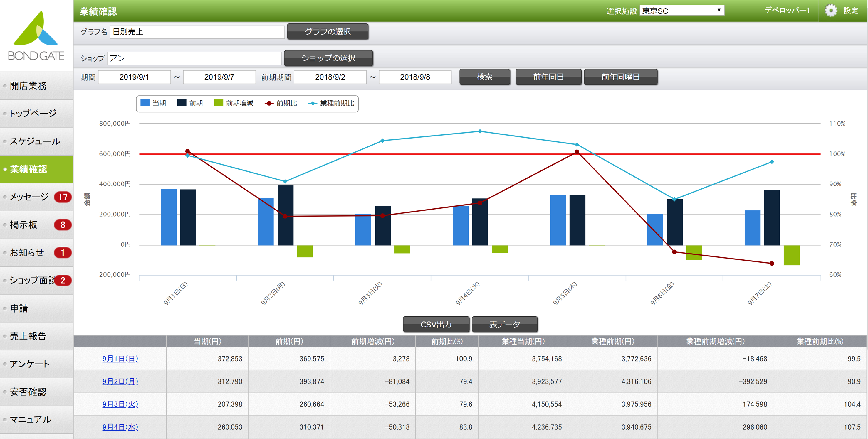Focus the ショップ input field
868x439 pixels.
(194, 58)
